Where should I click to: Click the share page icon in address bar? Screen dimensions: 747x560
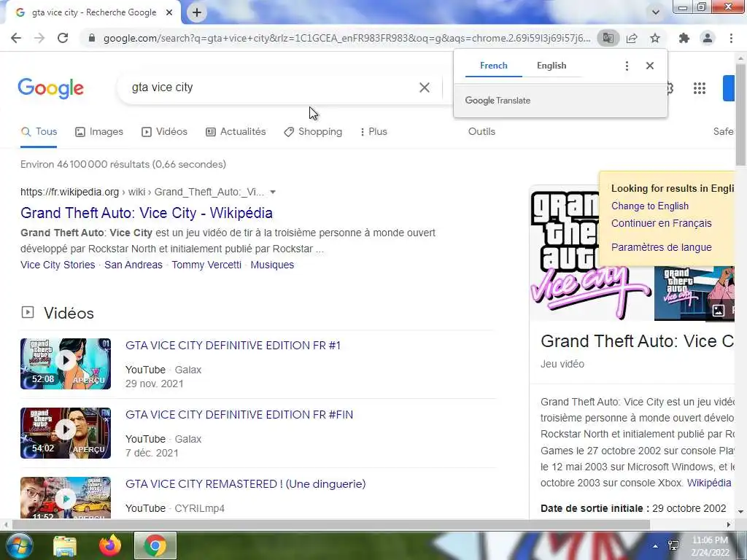pos(632,38)
